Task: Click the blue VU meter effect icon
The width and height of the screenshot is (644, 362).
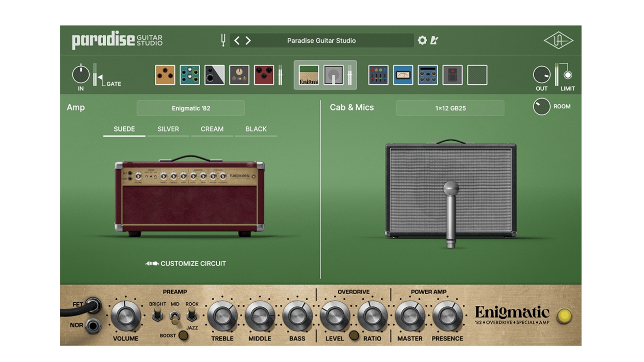Action: (402, 74)
